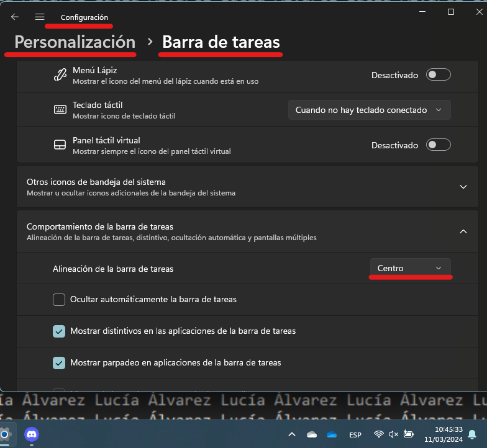Toggle the Menú Lápiz switch
The image size is (487, 448).
(x=439, y=74)
